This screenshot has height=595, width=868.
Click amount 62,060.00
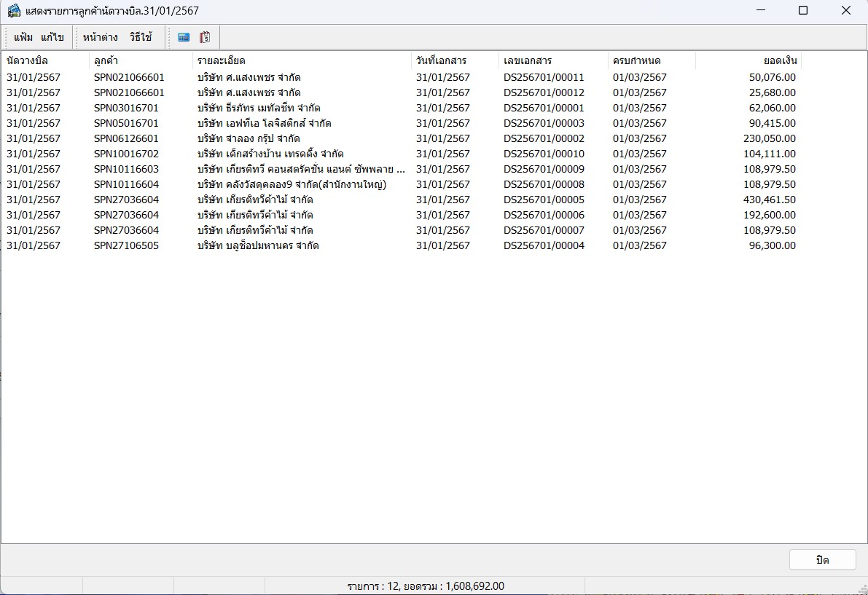point(773,108)
